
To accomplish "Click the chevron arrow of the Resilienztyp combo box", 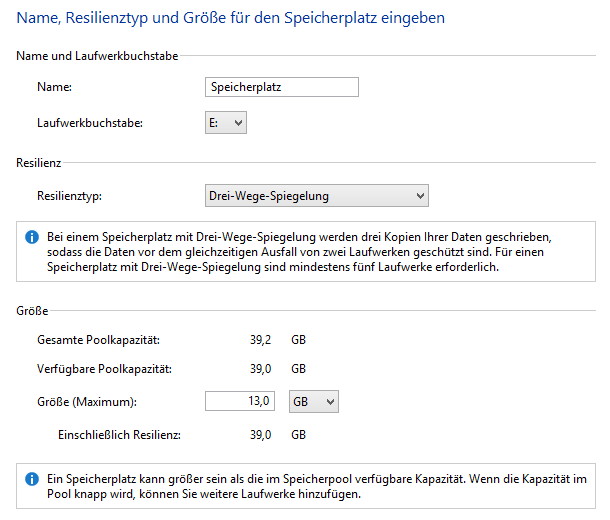I will click(x=420, y=196).
